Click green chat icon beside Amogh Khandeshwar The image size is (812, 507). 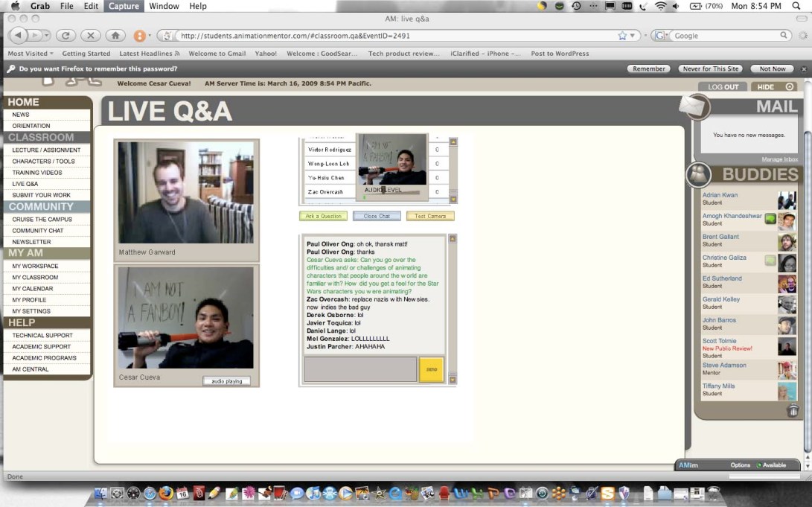(x=770, y=219)
